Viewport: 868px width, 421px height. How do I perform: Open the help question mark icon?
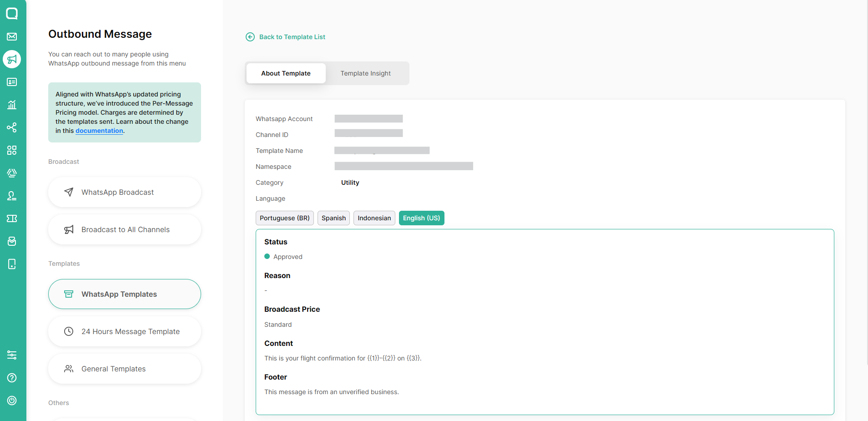coord(12,378)
